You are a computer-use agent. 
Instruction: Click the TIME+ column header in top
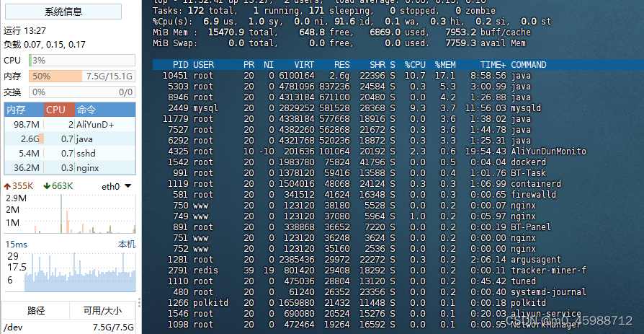[x=493, y=65]
